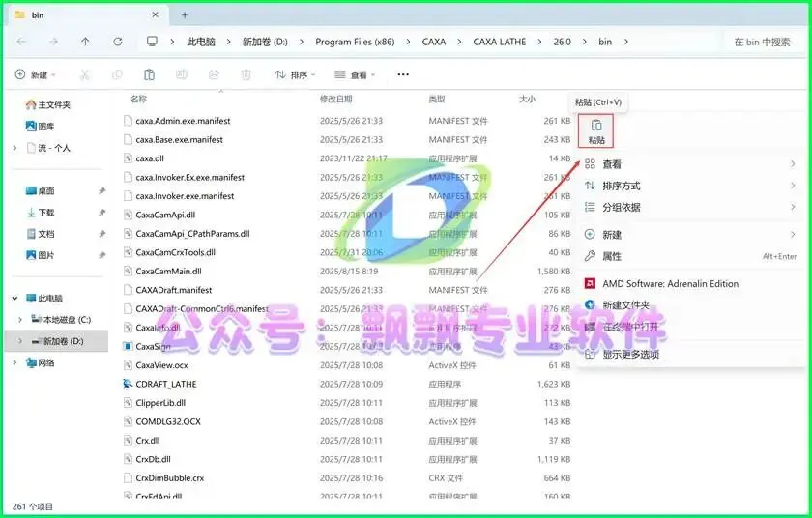Refresh the bin folder view
Screen dimensions: 812x518
coord(118,42)
